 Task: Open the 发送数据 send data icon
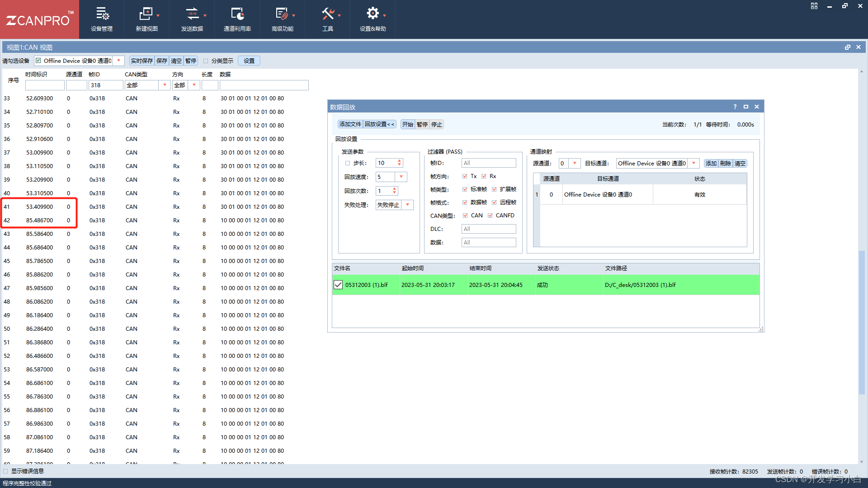192,14
